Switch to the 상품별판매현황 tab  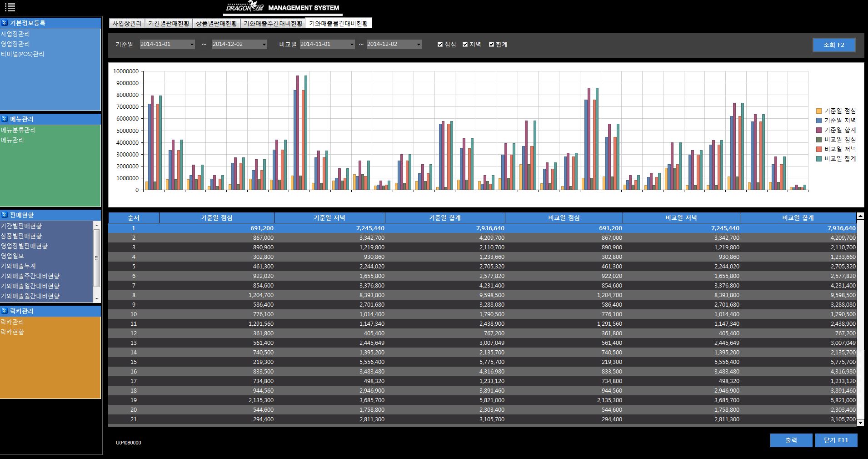[216, 23]
